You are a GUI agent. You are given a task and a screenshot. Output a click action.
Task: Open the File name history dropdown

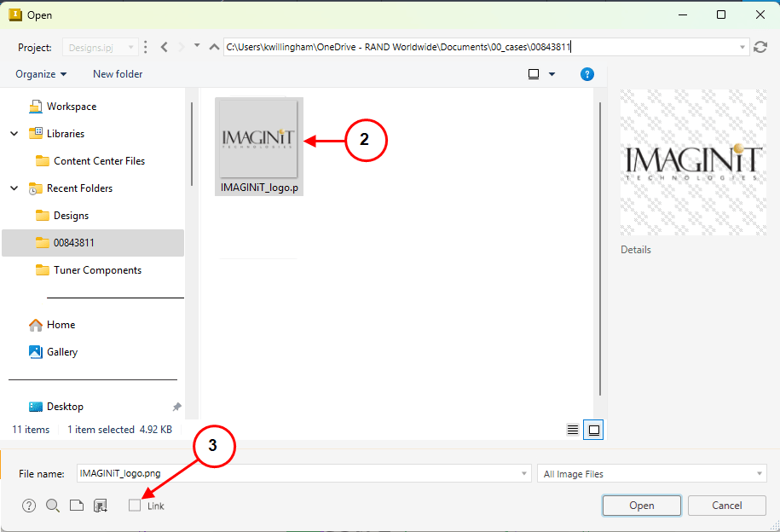pos(523,473)
